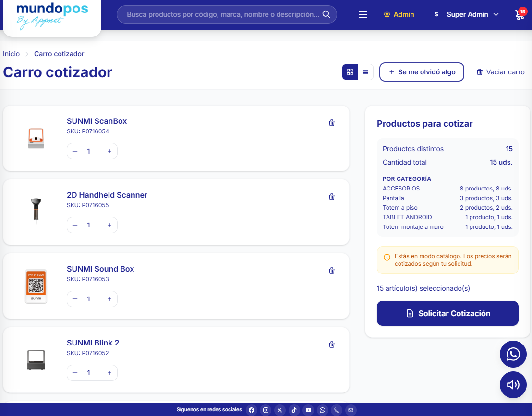
Task: Open the SUNMI ScanBox product title
Action: [97, 121]
